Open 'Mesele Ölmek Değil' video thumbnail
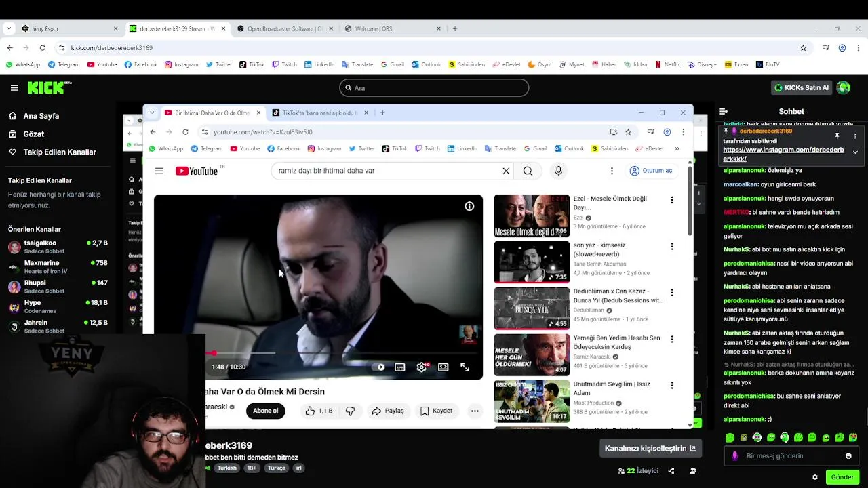The height and width of the screenshot is (488, 868). (532, 216)
